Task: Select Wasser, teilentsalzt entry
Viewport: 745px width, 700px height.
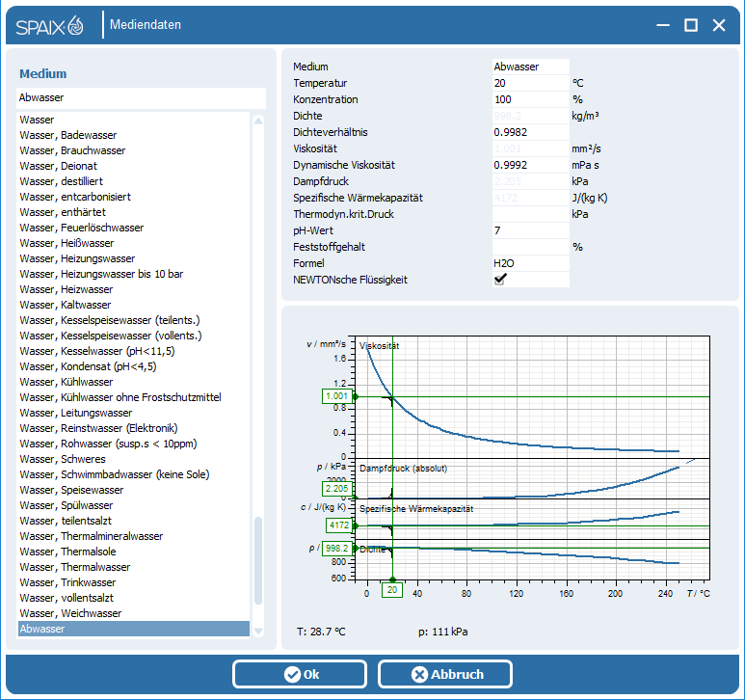Action: point(134,521)
